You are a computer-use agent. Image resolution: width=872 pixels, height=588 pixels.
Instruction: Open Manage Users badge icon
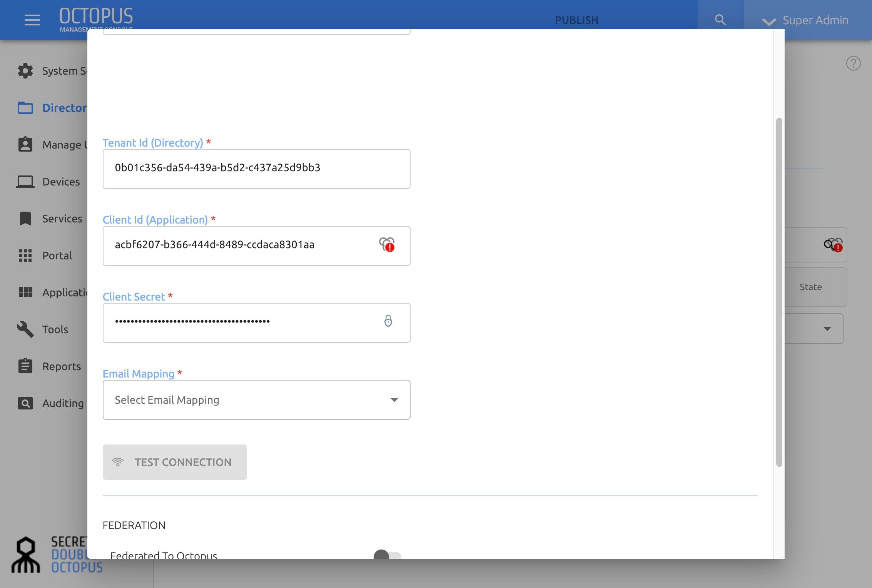point(25,144)
